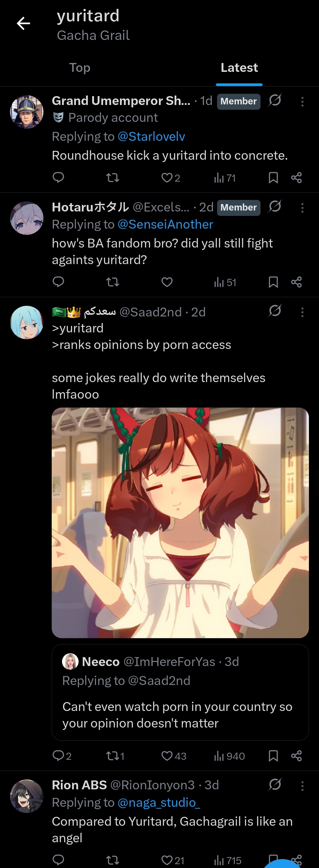Repost Saad2nd's post with 1 repost
Screen dimensions: 319x868
pos(115,756)
